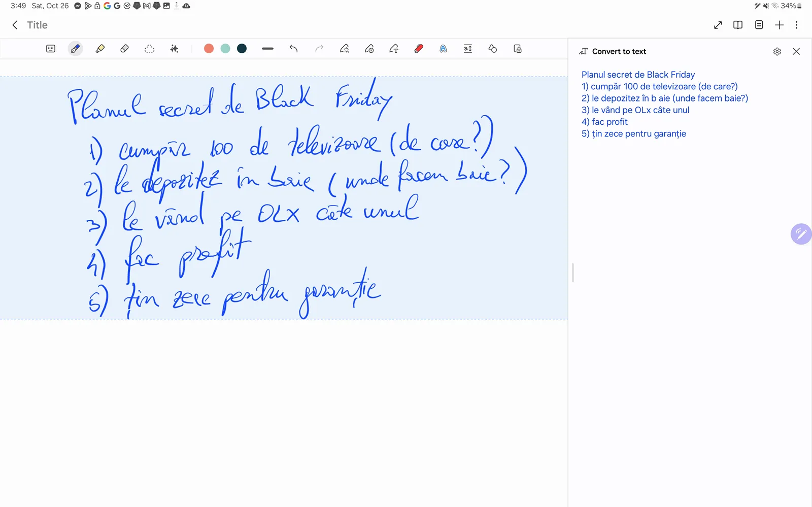The image size is (812, 507).
Task: Pick the mint green pen color
Action: click(225, 48)
